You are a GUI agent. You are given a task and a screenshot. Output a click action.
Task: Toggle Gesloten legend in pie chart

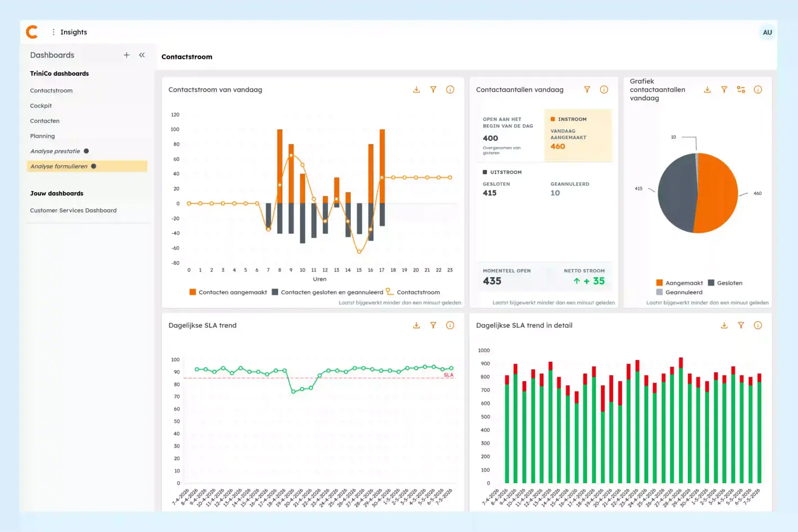[725, 283]
